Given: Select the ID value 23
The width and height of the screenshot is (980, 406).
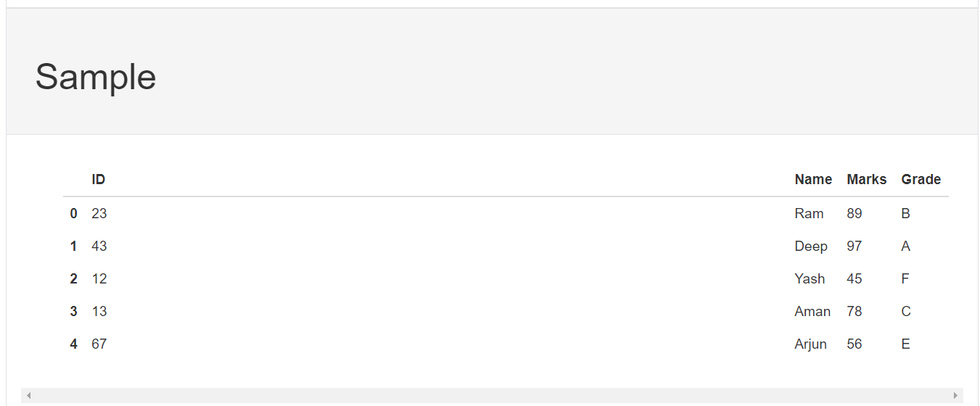Looking at the screenshot, I should pos(99,214).
